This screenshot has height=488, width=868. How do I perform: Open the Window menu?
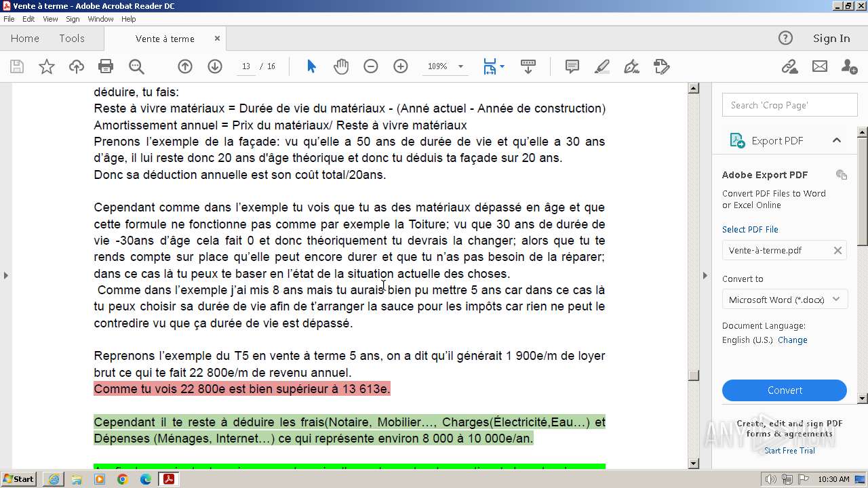100,19
